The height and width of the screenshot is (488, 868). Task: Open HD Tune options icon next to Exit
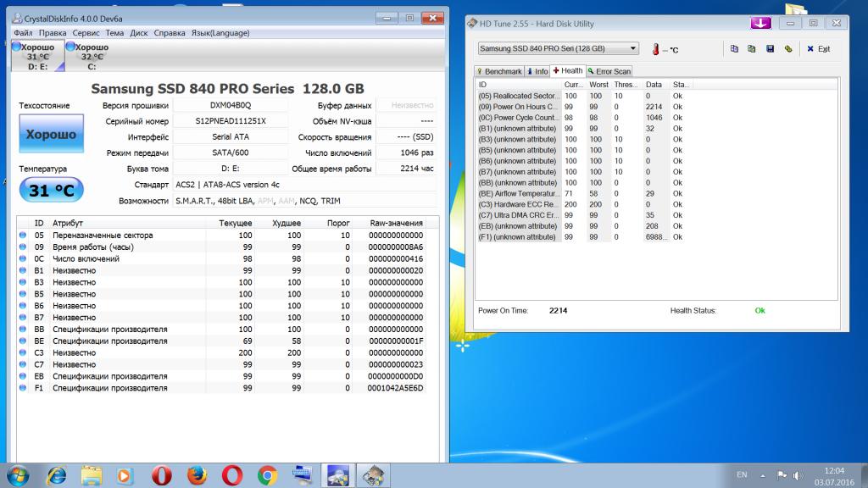point(787,49)
